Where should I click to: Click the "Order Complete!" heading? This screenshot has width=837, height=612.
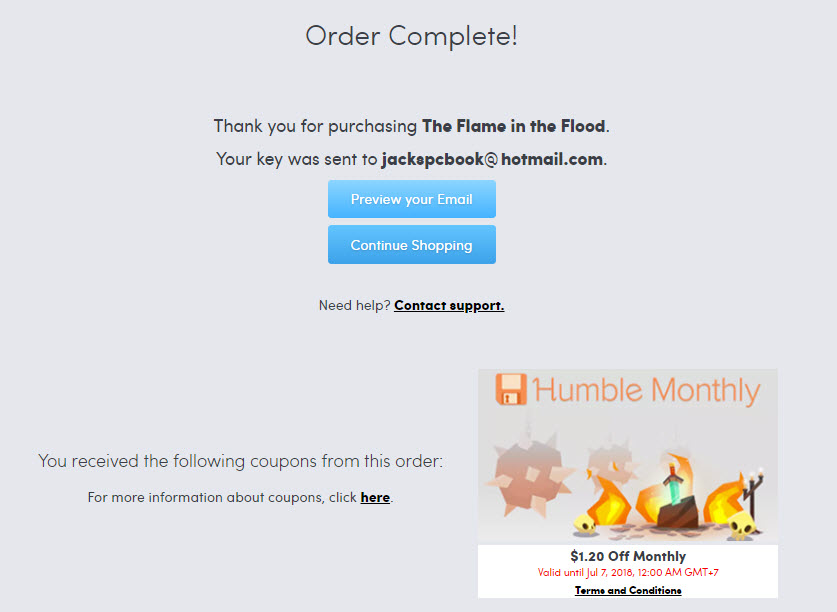pos(412,36)
